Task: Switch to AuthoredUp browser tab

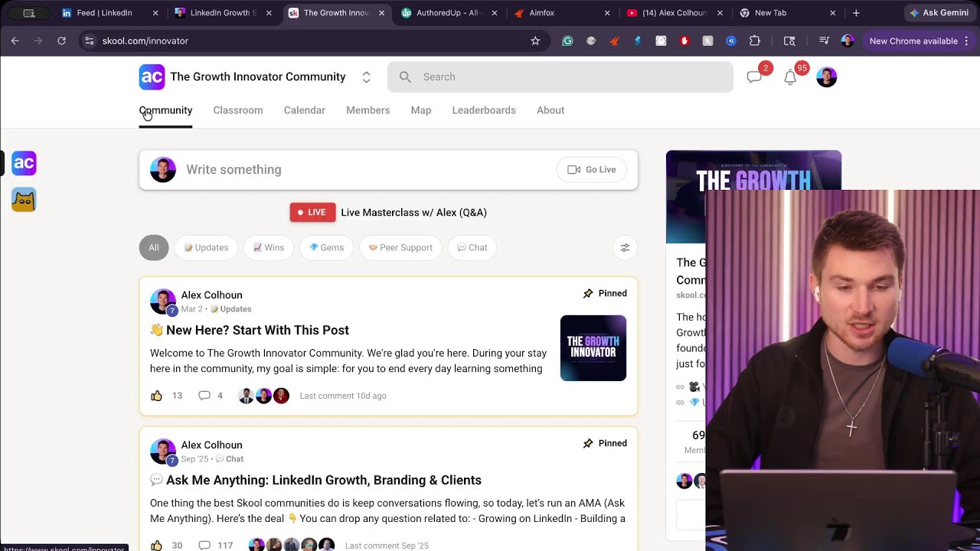Action: click(x=448, y=13)
